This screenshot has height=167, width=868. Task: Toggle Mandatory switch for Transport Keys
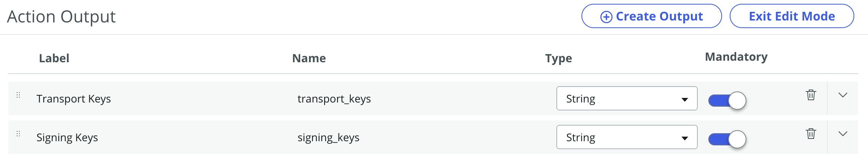[x=727, y=101]
